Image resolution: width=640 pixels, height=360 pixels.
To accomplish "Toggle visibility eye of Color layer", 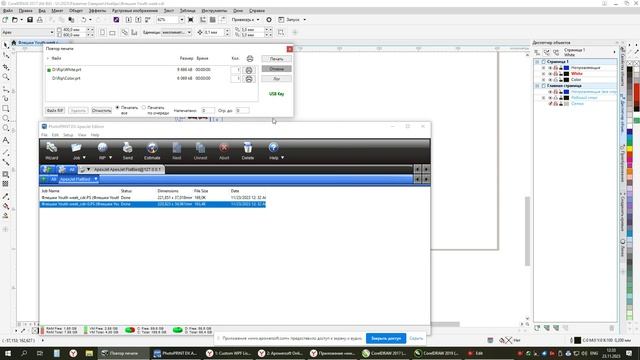I will click(x=550, y=80).
